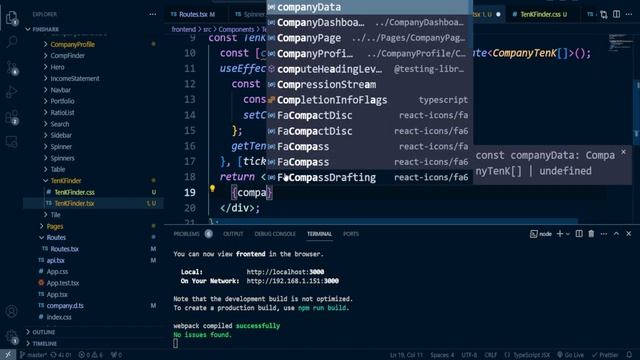Viewport: 640px width, 360px height.
Task: Open the Explorer view in activity bar
Action: click(x=11, y=18)
